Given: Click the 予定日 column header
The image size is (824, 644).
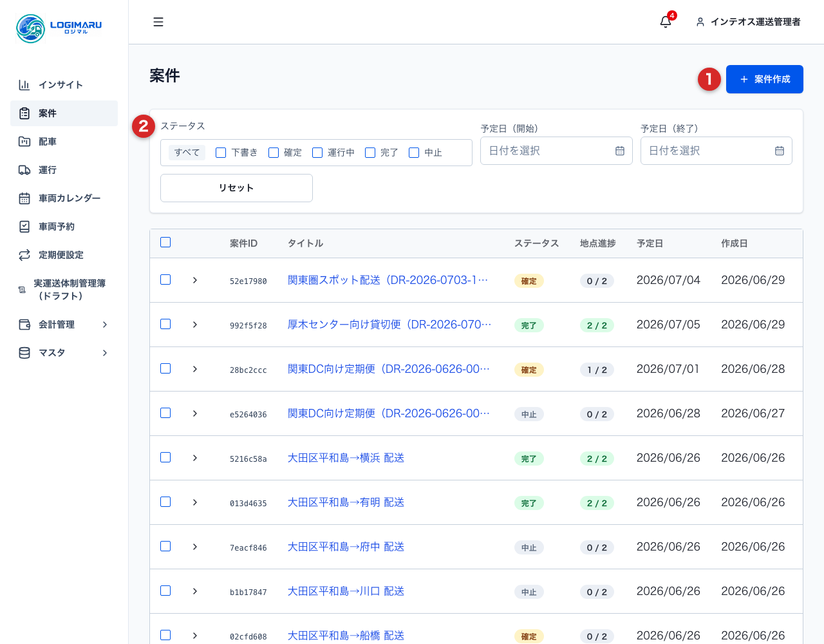Looking at the screenshot, I should click(x=650, y=243).
